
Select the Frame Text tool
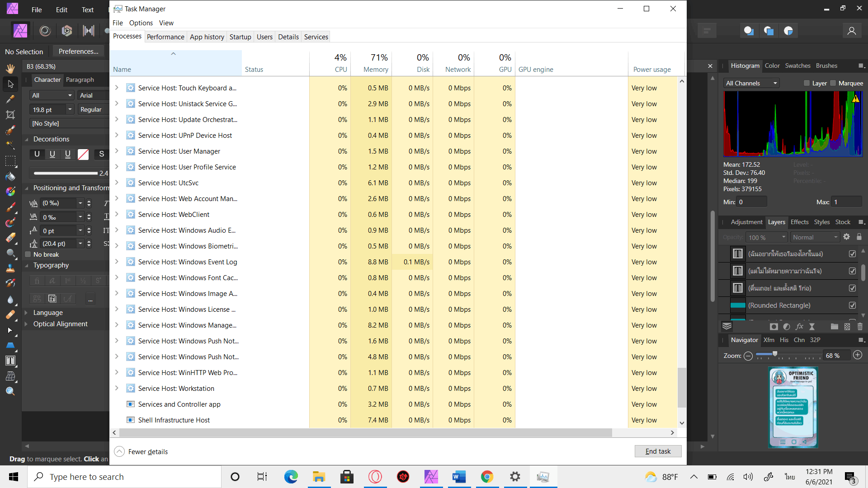(10, 361)
